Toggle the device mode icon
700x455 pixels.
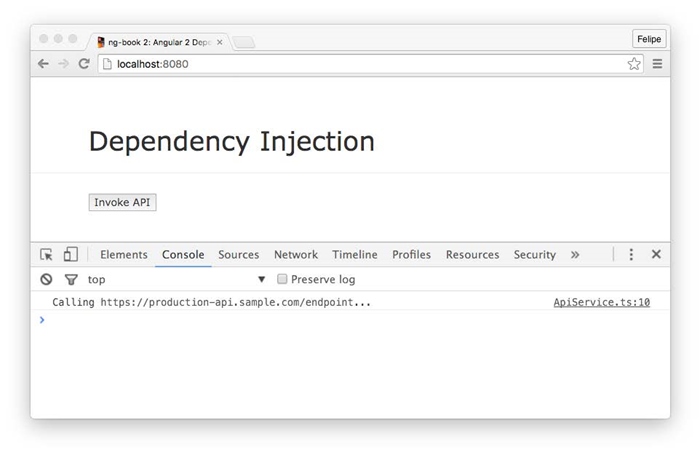click(x=70, y=255)
